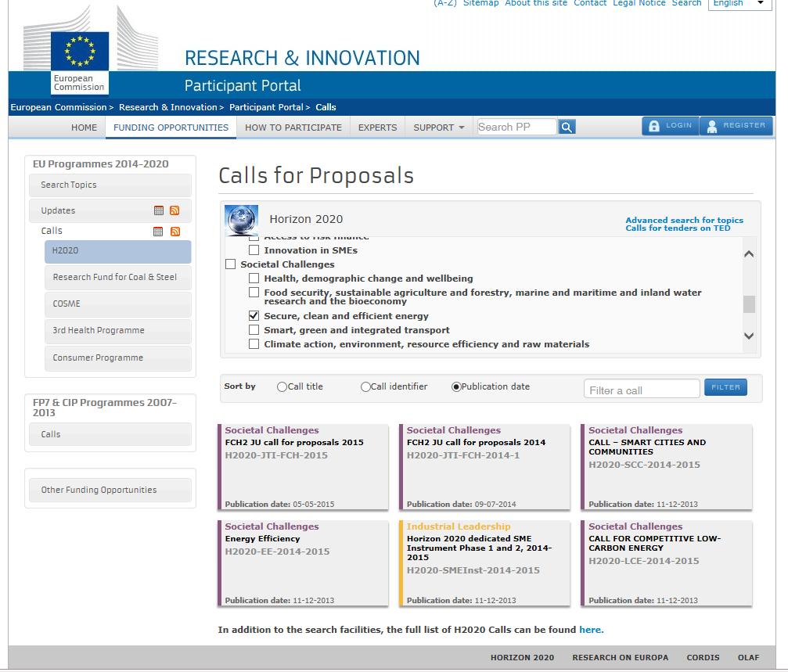Select H2020 in the sidebar
Image resolution: width=788 pixels, height=672 pixels.
click(x=118, y=251)
